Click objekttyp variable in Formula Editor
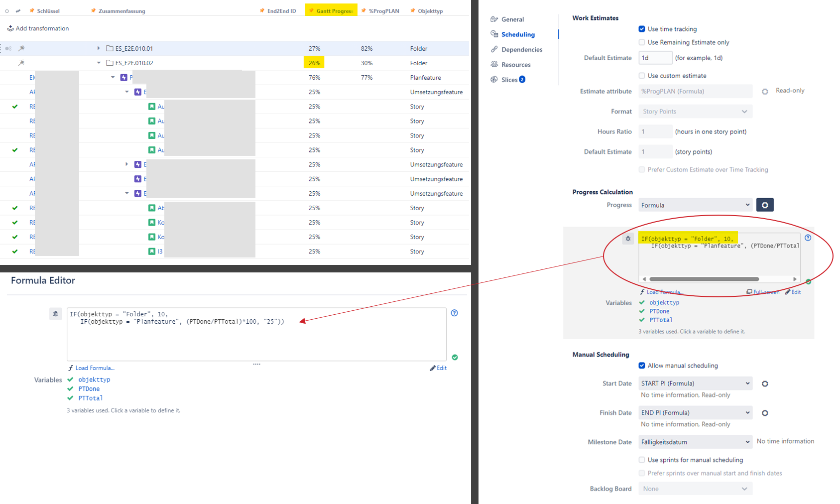 click(x=94, y=379)
